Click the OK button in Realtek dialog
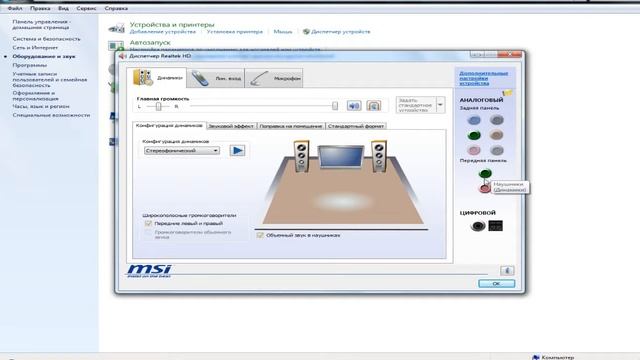The width and height of the screenshot is (640, 360). [496, 283]
